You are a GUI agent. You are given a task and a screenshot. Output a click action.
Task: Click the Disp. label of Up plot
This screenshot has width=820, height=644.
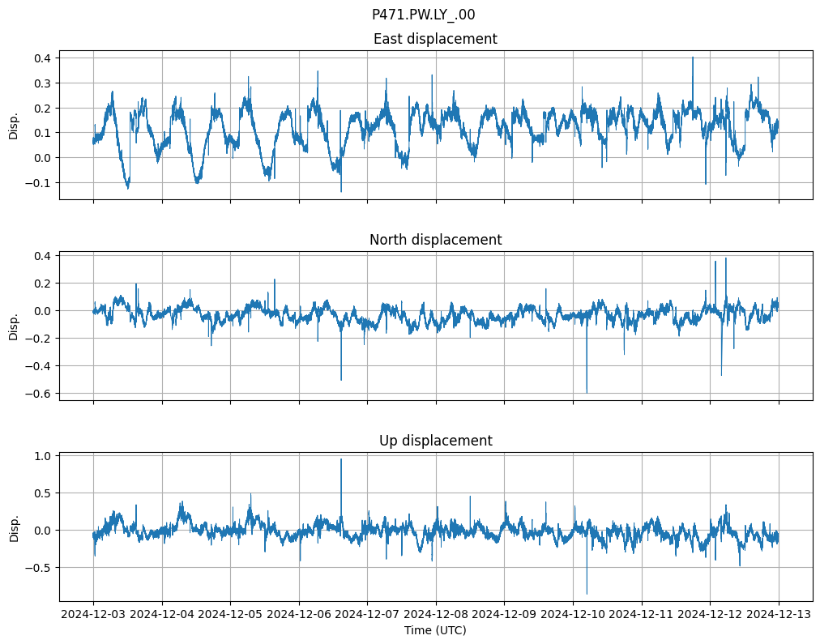tap(14, 527)
